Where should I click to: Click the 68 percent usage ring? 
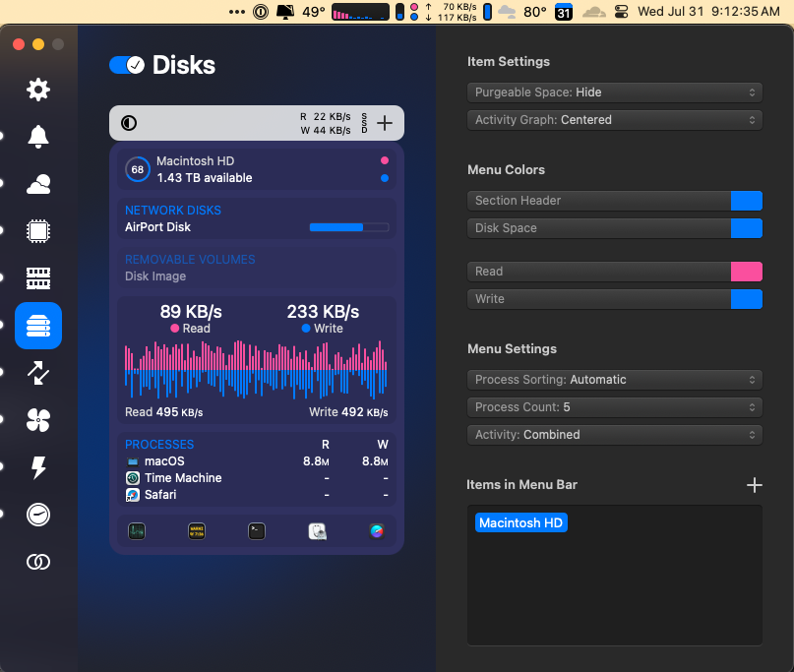pos(138,169)
